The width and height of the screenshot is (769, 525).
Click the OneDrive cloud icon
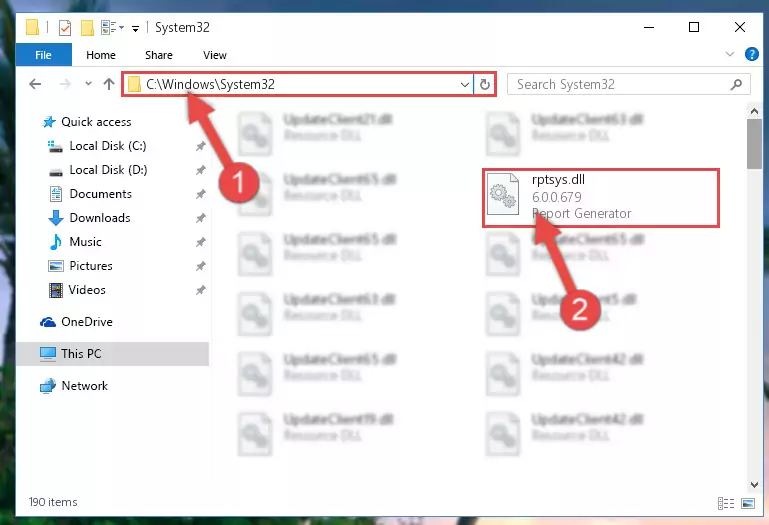(48, 322)
